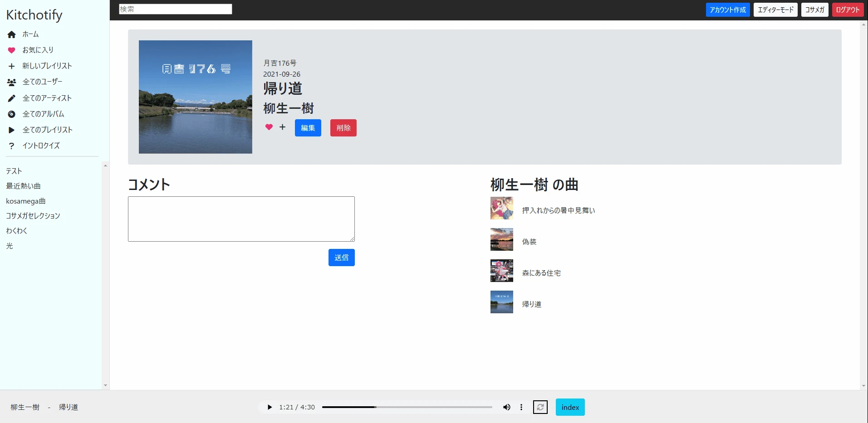Open thumbnail of 押入れからの暑中見舞い
This screenshot has width=868, height=423.
click(x=502, y=208)
